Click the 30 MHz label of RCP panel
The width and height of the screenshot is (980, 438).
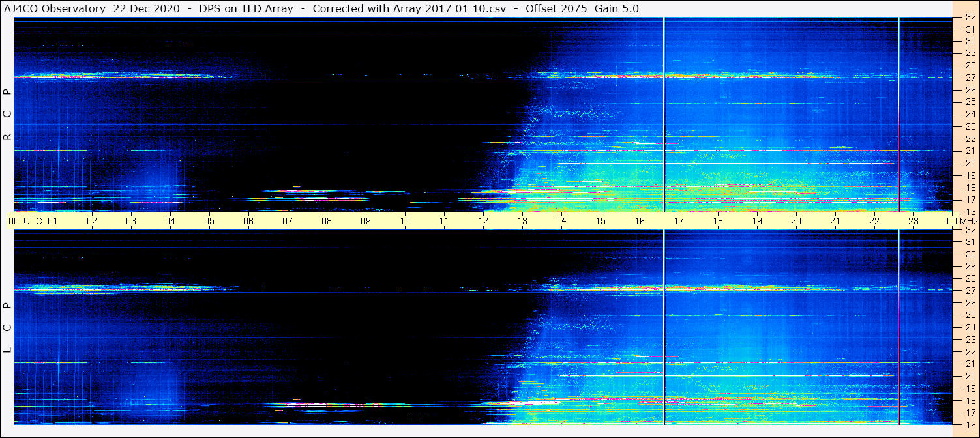coord(970,41)
